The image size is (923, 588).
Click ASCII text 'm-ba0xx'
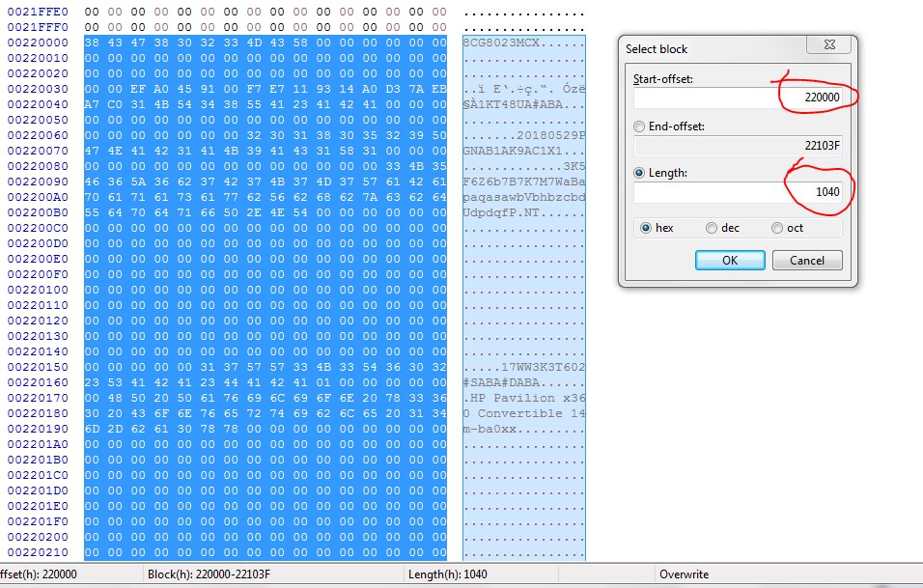click(x=489, y=429)
